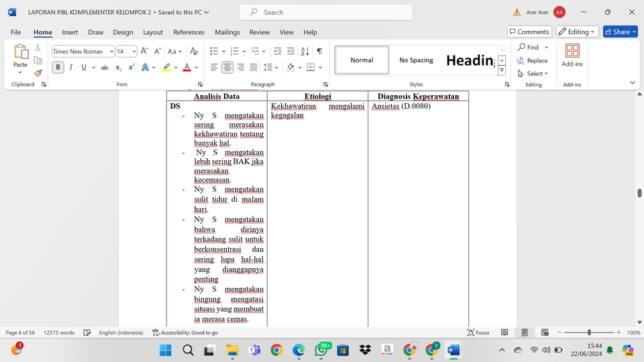This screenshot has height=362, width=644.
Task: Open the File tab
Action: click(x=15, y=32)
